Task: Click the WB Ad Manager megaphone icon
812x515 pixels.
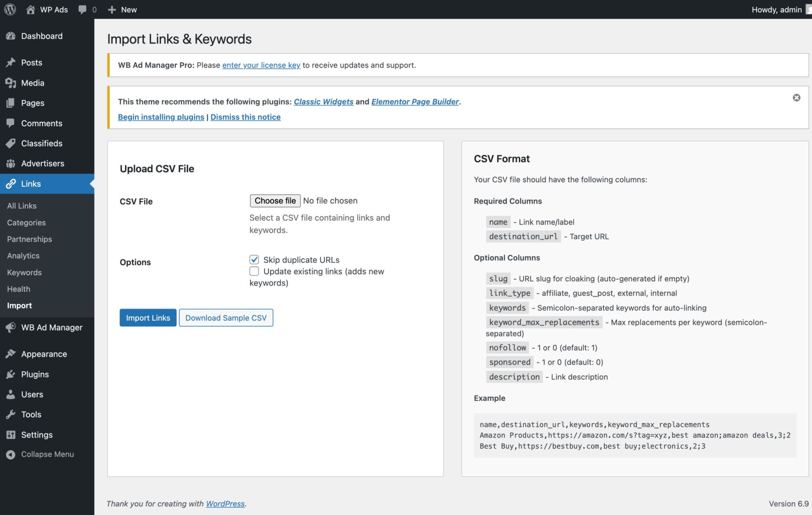Action: [11, 328]
